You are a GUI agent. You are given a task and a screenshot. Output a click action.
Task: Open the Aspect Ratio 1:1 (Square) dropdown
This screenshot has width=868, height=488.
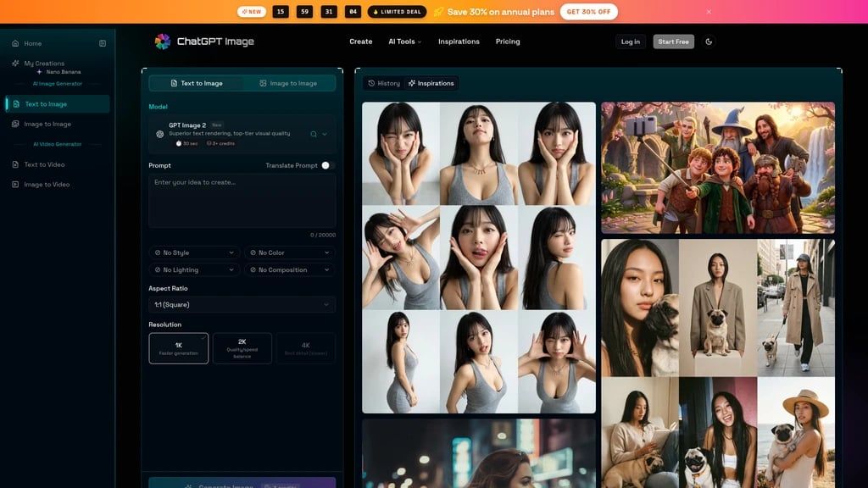tap(242, 304)
